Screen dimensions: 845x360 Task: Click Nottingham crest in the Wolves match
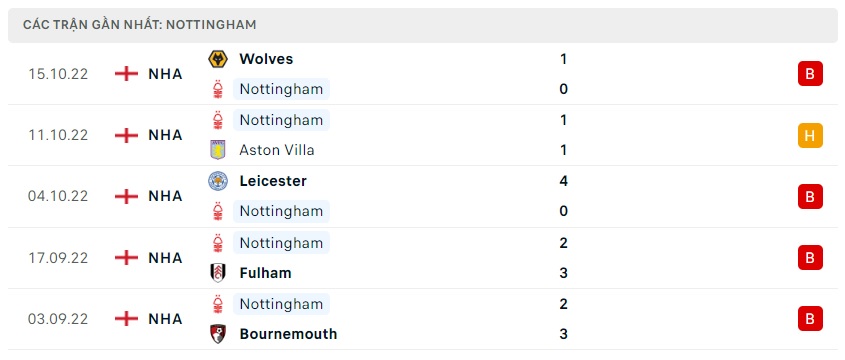point(218,89)
